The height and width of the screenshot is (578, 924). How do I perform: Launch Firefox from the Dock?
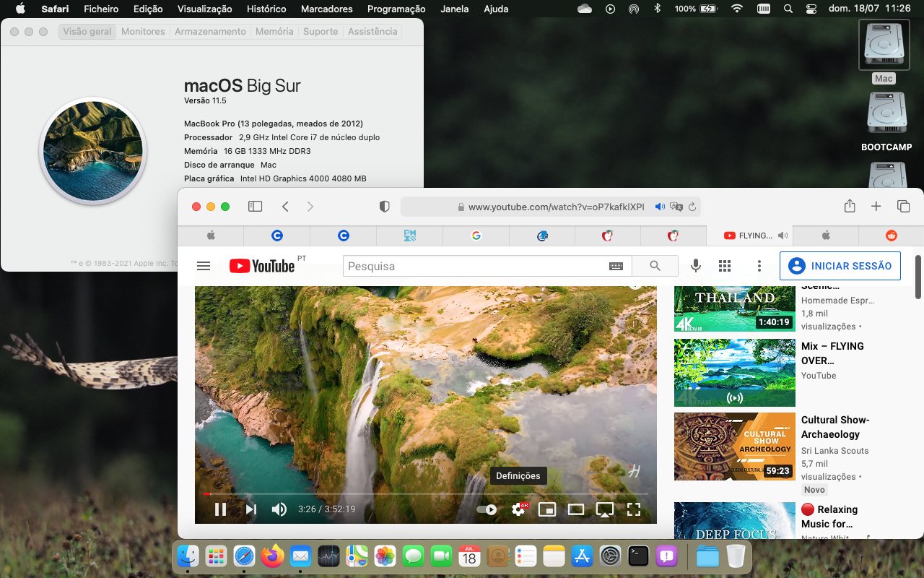tap(272, 556)
